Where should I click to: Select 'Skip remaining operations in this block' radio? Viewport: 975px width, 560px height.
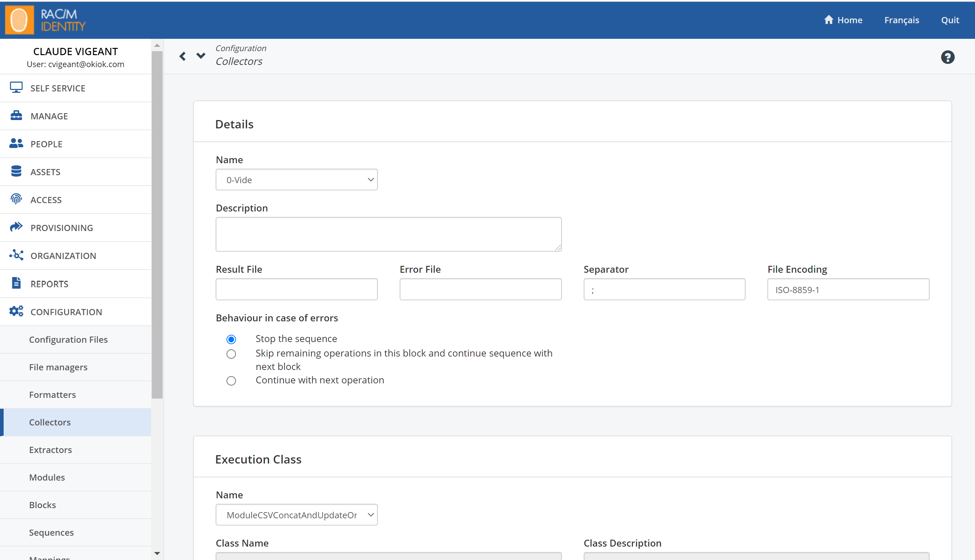[231, 354]
